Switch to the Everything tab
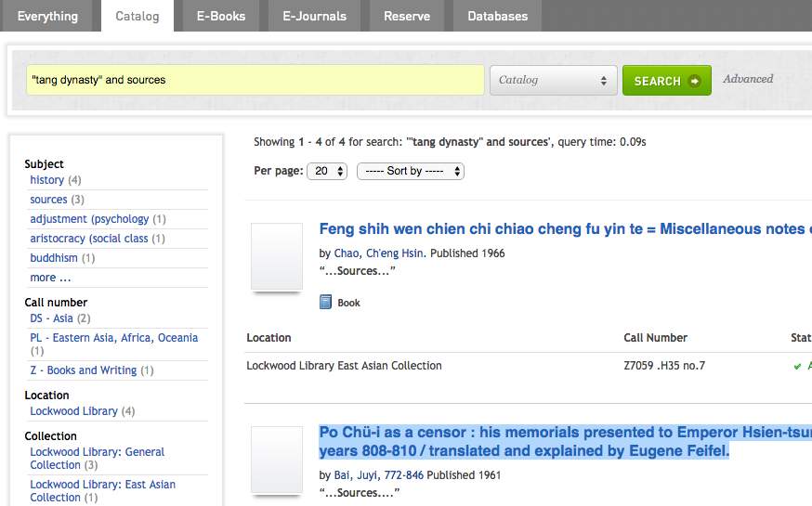The height and width of the screenshot is (506, 812). [46, 16]
